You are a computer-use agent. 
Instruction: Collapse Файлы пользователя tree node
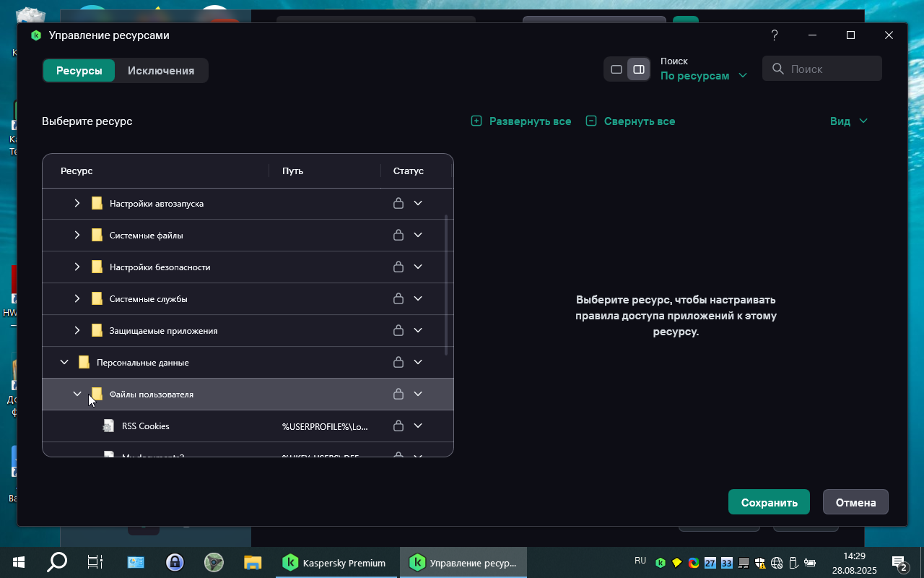click(x=77, y=394)
